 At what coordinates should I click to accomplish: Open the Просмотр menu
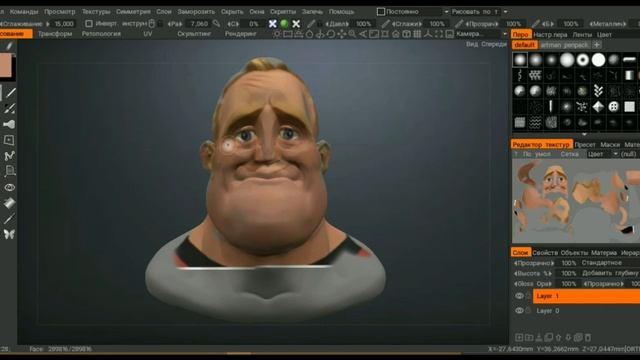(x=60, y=12)
